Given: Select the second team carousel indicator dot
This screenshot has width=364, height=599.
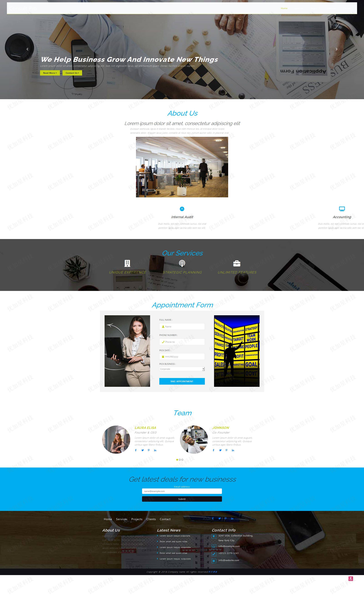Looking at the screenshot, I should (x=182, y=459).
